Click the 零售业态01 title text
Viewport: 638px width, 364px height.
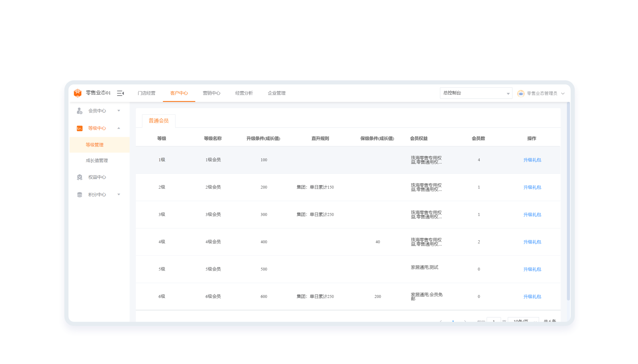click(98, 93)
